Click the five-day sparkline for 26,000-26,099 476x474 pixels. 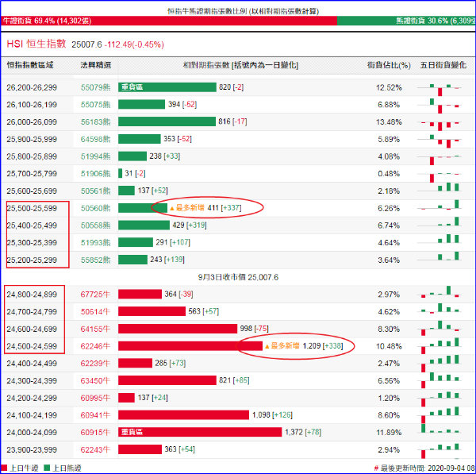point(440,125)
